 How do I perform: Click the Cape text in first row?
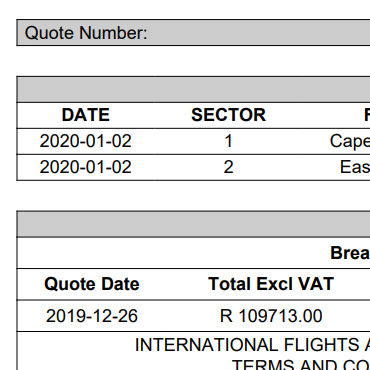pyautogui.click(x=350, y=142)
